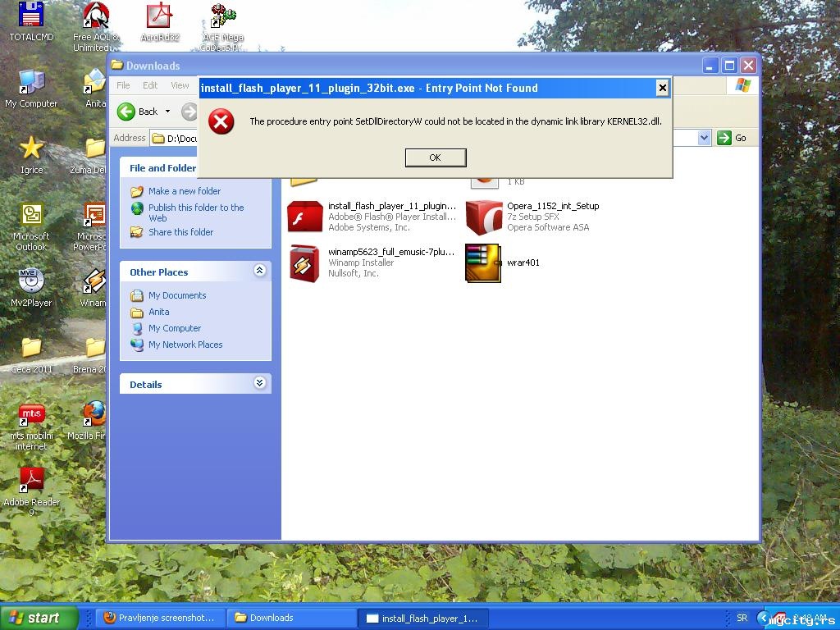Open the mts mobilni internet desktop icon

(x=31, y=427)
